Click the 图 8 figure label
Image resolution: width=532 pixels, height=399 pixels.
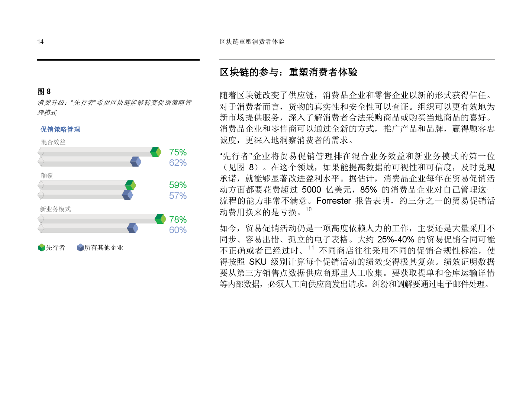pos(44,91)
